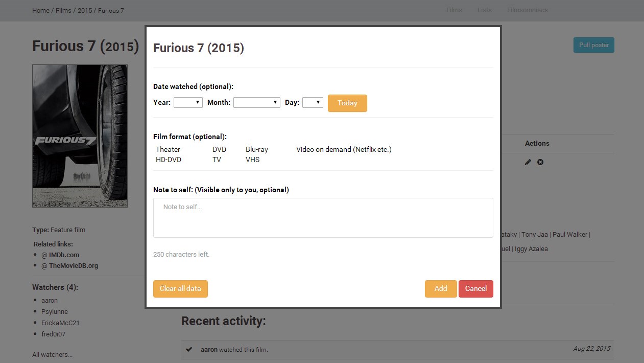
Task: Click the Furious 7 poster thumbnail
Action: (80, 136)
